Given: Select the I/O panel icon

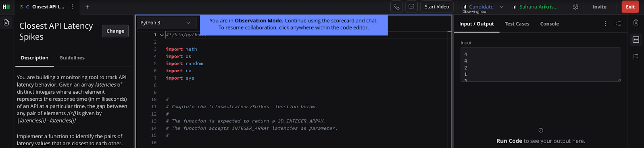Looking at the screenshot, I should point(636,40).
